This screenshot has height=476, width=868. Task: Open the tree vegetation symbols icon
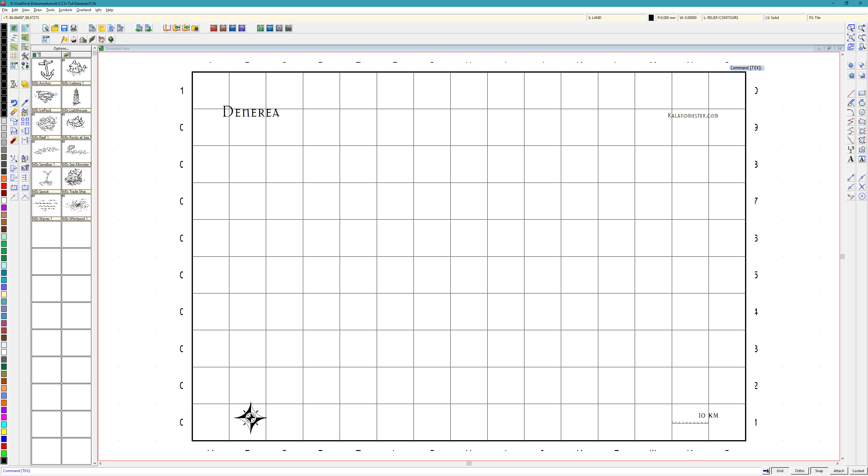coord(111,39)
